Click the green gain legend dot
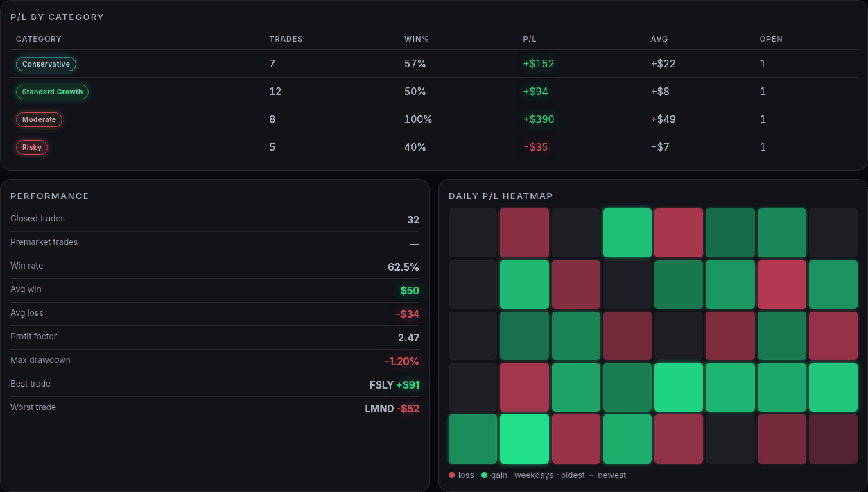The width and height of the screenshot is (868, 492). coord(485,475)
